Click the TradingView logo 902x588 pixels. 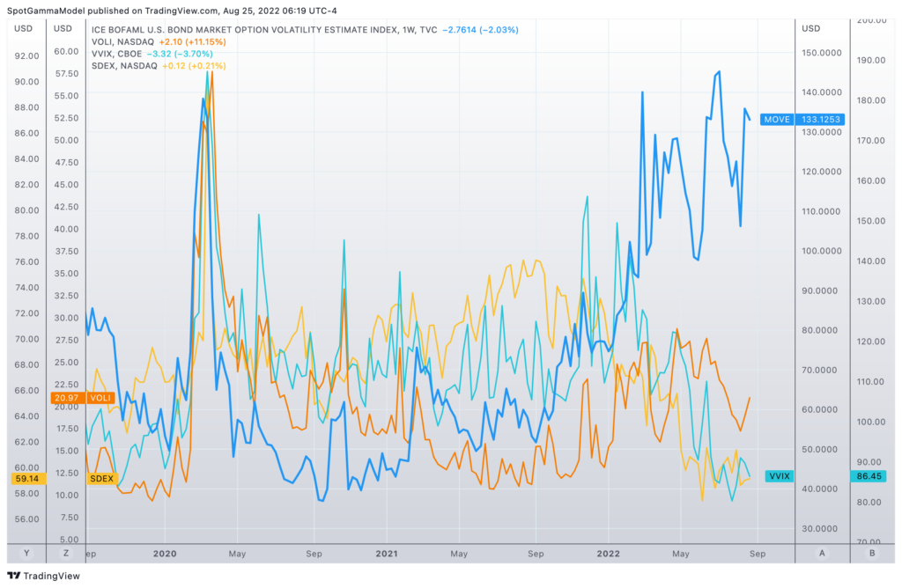43,576
